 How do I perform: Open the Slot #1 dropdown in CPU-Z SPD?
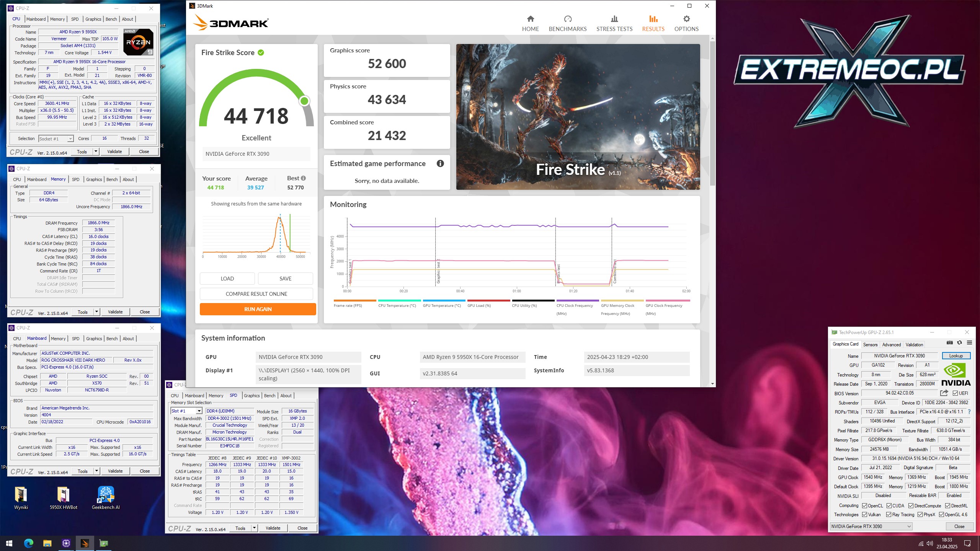tap(186, 411)
